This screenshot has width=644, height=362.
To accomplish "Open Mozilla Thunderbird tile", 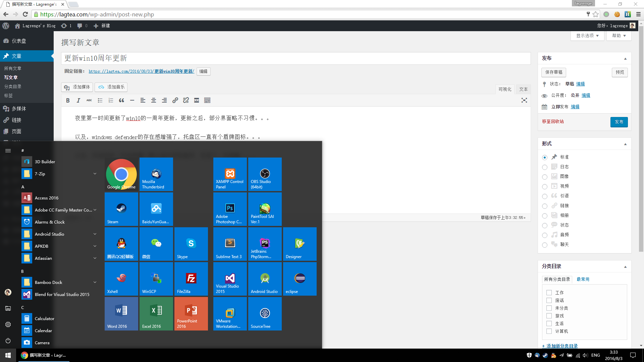I will (156, 174).
